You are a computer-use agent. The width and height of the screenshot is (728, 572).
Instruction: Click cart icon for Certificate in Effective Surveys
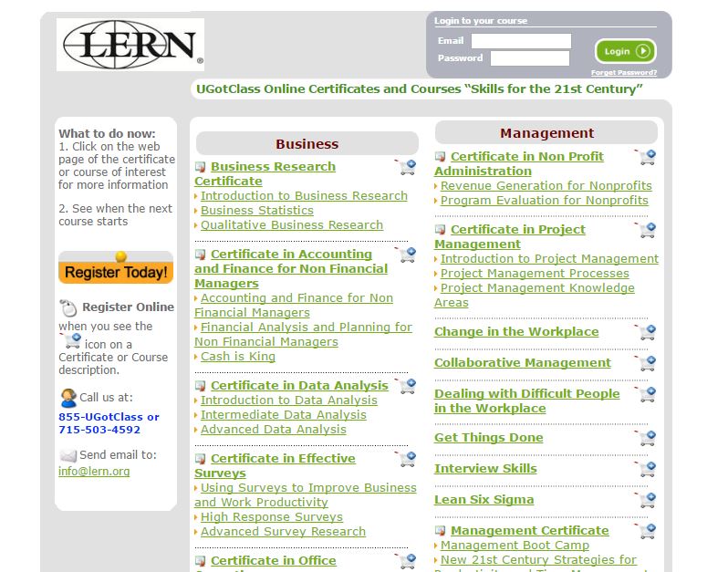tap(406, 459)
